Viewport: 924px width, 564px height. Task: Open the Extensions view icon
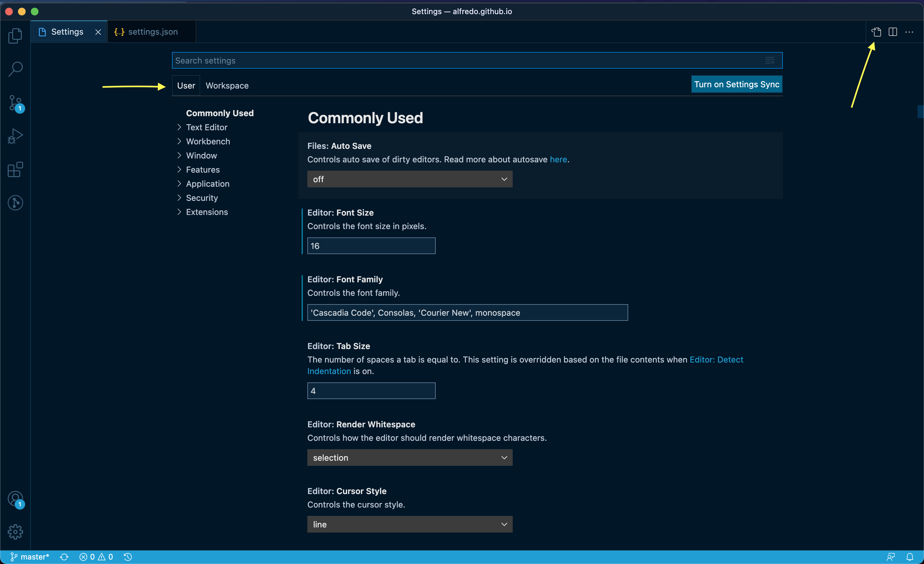pos(15,169)
